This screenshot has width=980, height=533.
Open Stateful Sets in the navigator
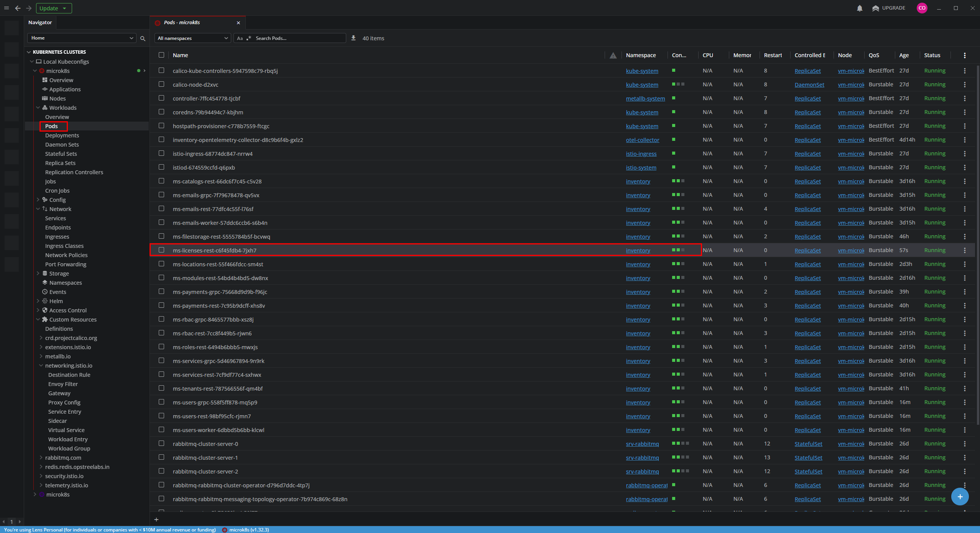click(x=61, y=154)
